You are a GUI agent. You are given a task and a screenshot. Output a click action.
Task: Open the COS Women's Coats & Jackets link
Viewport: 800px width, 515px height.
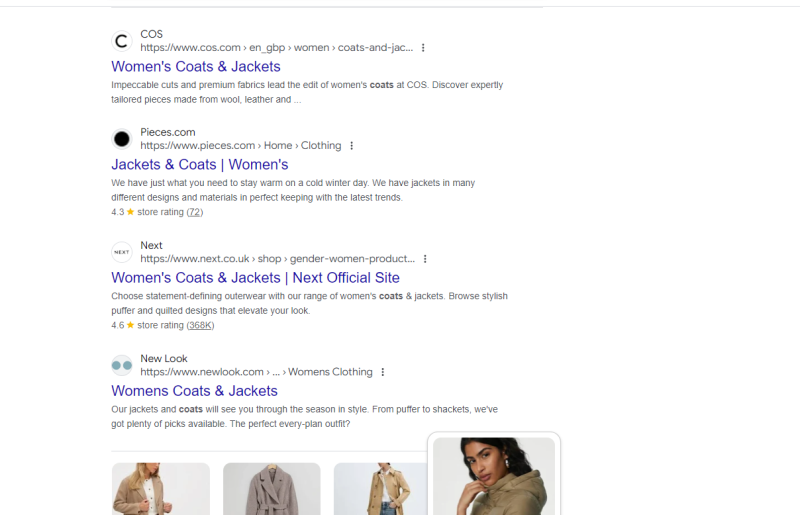196,66
